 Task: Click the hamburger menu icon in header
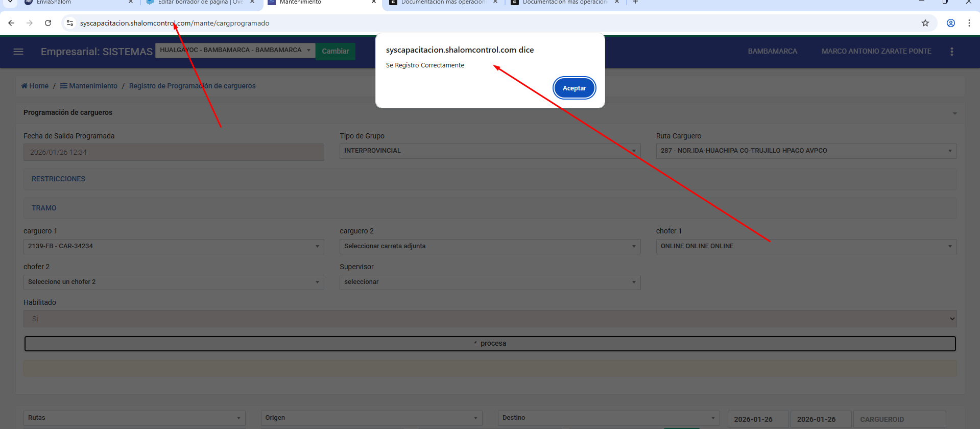(x=18, y=52)
